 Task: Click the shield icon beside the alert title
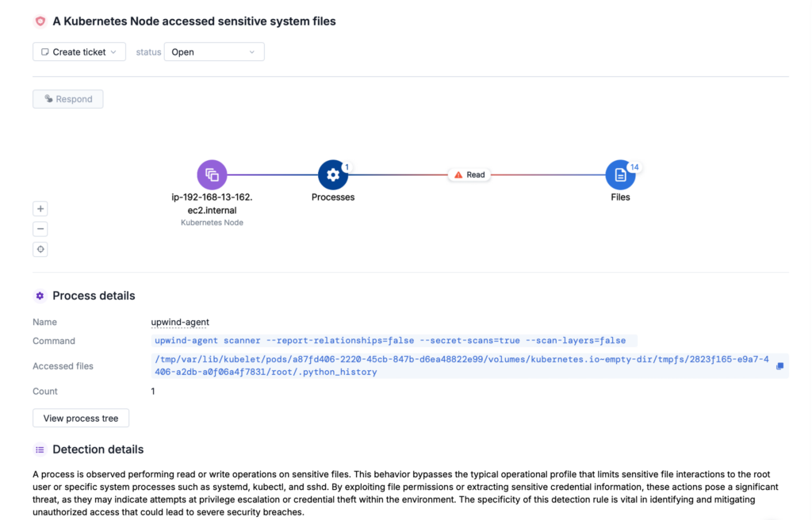[40, 21]
